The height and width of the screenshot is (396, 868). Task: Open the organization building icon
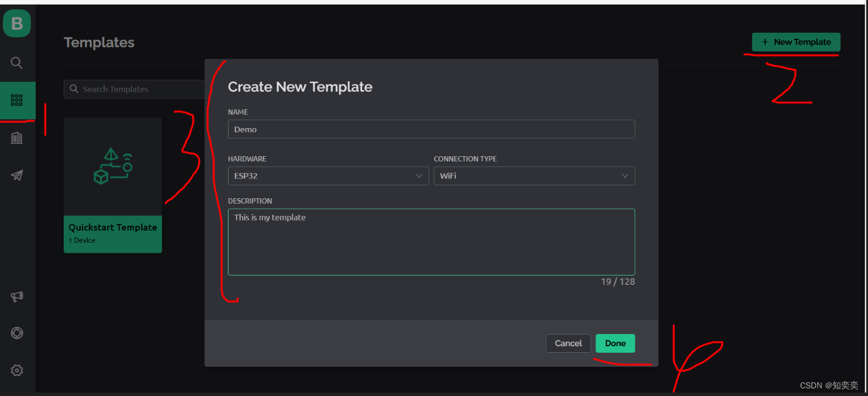point(17,138)
